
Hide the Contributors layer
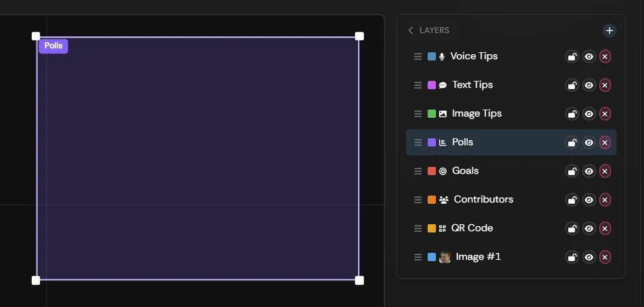589,200
